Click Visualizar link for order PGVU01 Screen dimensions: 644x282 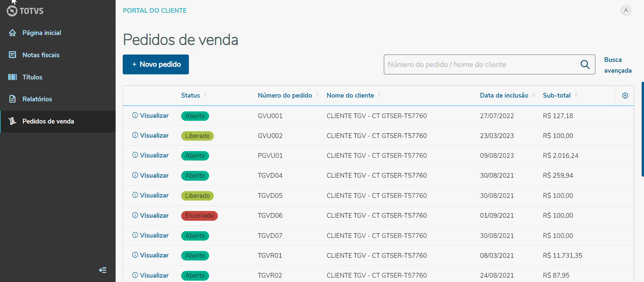154,155
